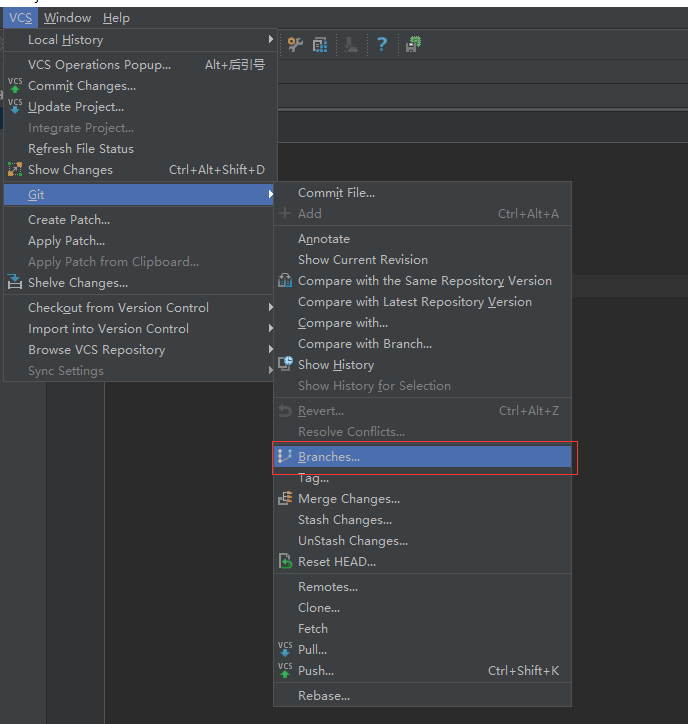The width and height of the screenshot is (688, 724).
Task: Click the Add plus icon
Action: coord(285,213)
